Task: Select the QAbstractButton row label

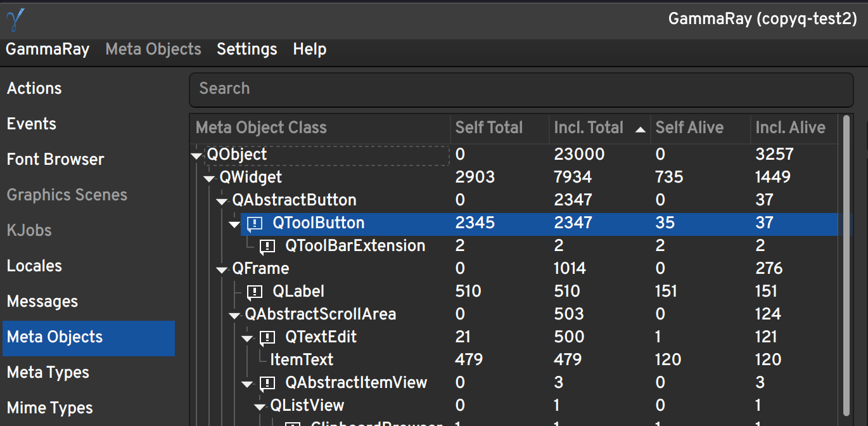Action: (x=295, y=200)
